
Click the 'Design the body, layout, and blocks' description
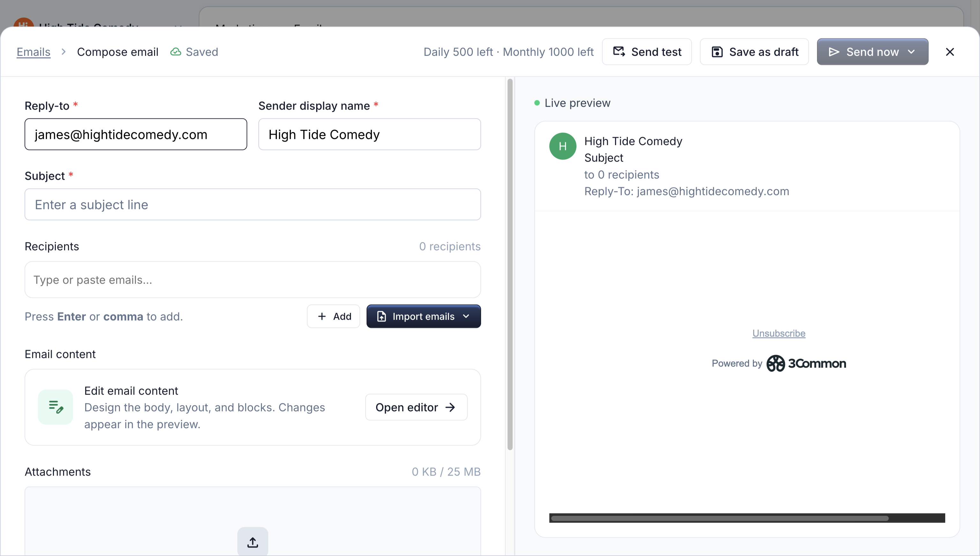[x=204, y=415]
